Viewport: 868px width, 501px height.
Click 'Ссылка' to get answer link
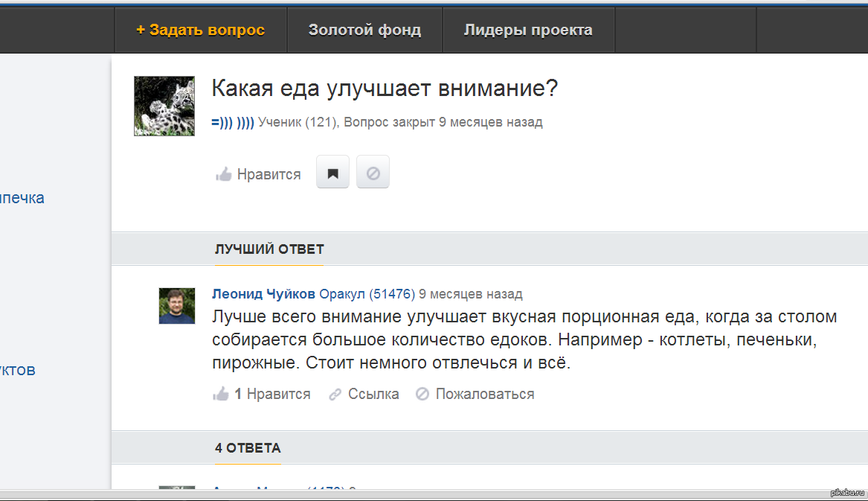click(373, 395)
